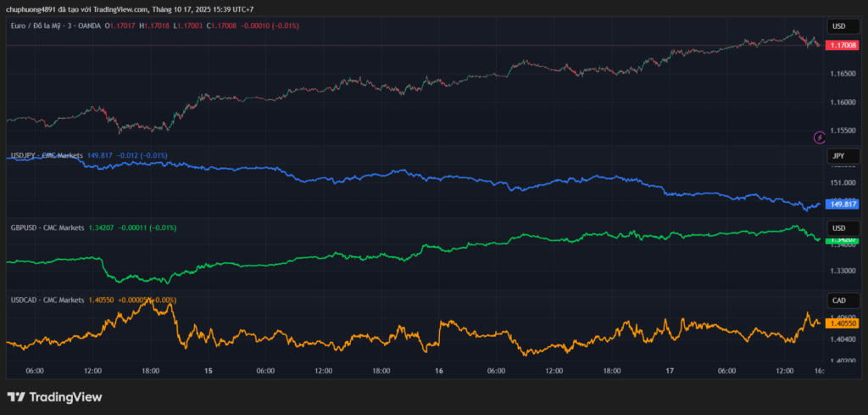Click the TradingView logo

click(54, 396)
